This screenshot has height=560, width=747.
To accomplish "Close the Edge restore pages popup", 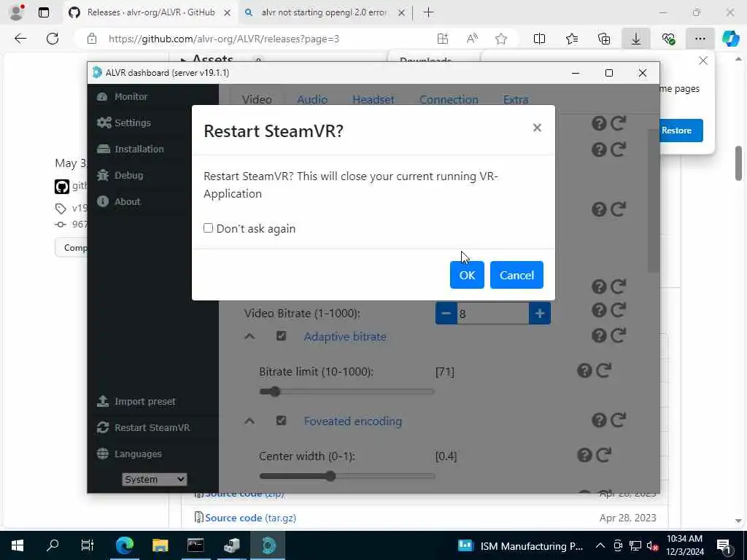I will click(x=703, y=61).
